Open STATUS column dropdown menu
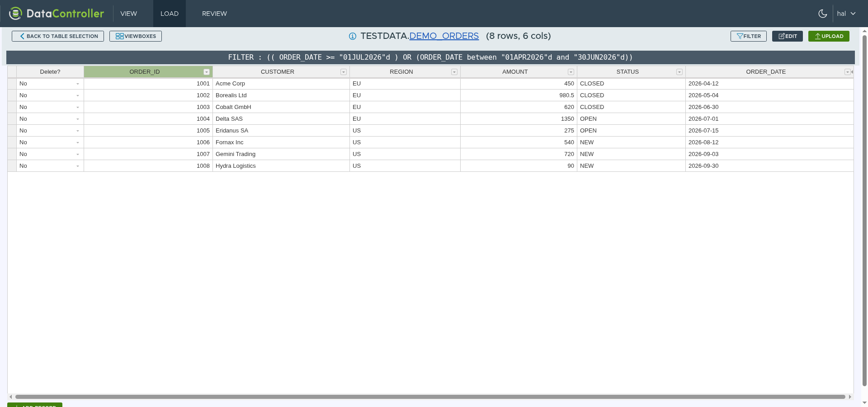The height and width of the screenshot is (407, 868). [679, 72]
